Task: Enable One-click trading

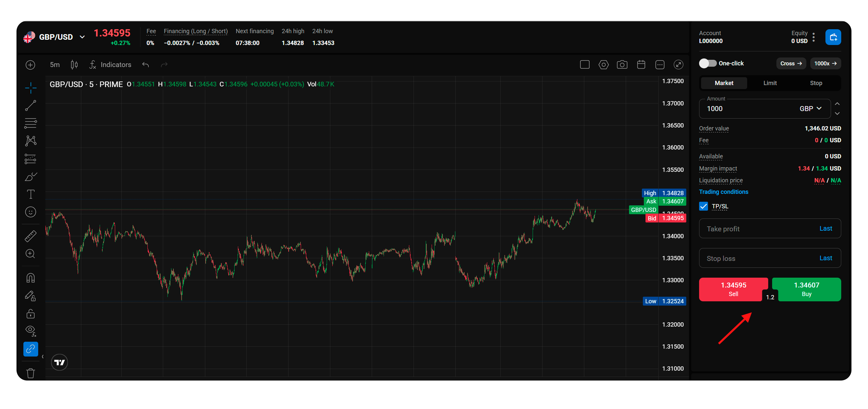Action: (708, 63)
